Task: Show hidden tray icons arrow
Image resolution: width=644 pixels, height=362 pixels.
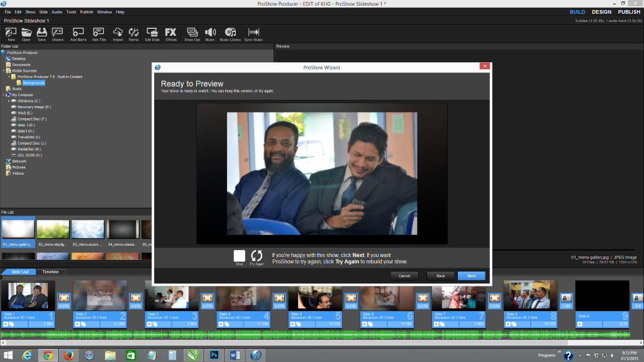Action: coord(580,356)
